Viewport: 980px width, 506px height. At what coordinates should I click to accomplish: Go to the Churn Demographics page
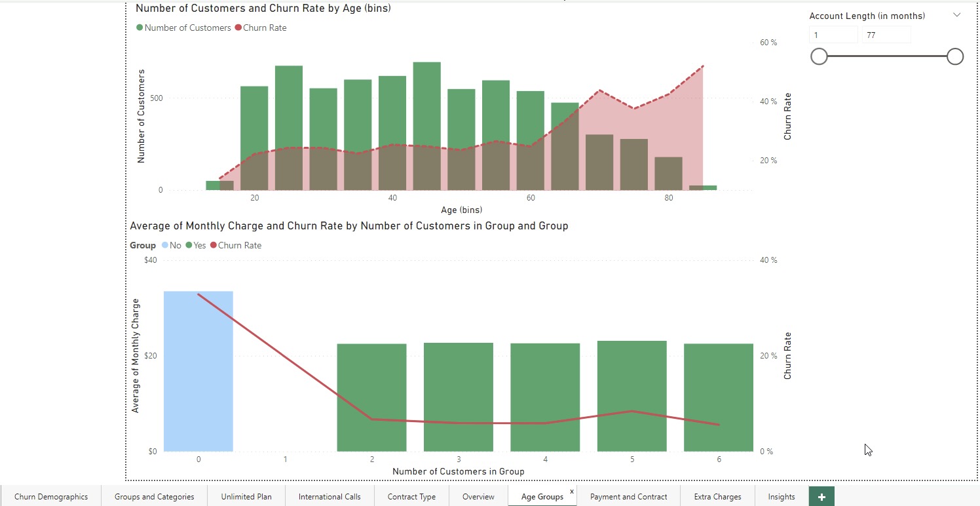coord(52,497)
